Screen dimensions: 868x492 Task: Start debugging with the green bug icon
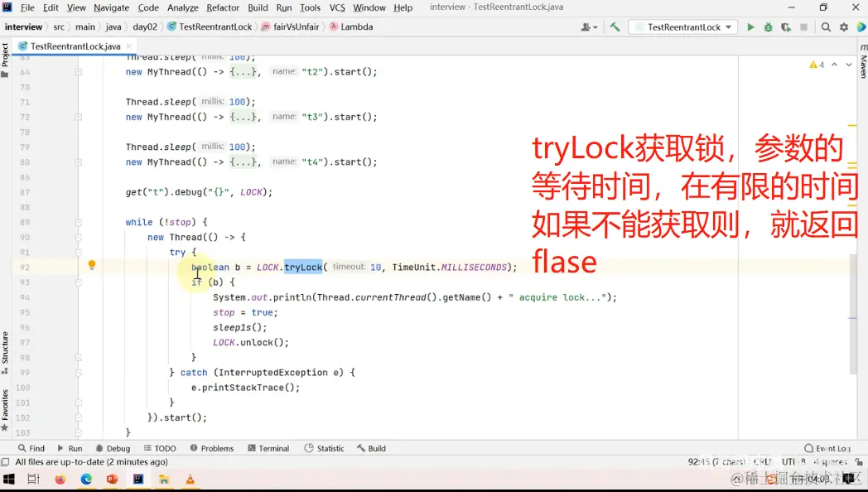tap(769, 27)
